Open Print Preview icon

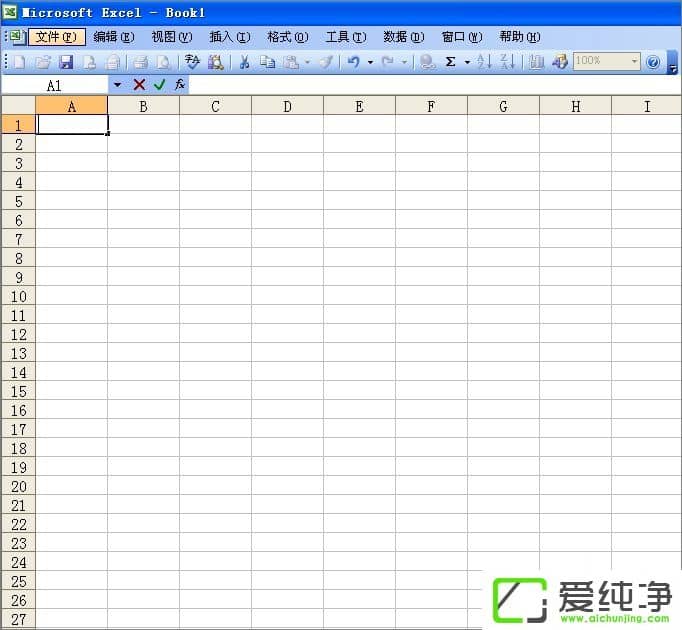click(164, 62)
